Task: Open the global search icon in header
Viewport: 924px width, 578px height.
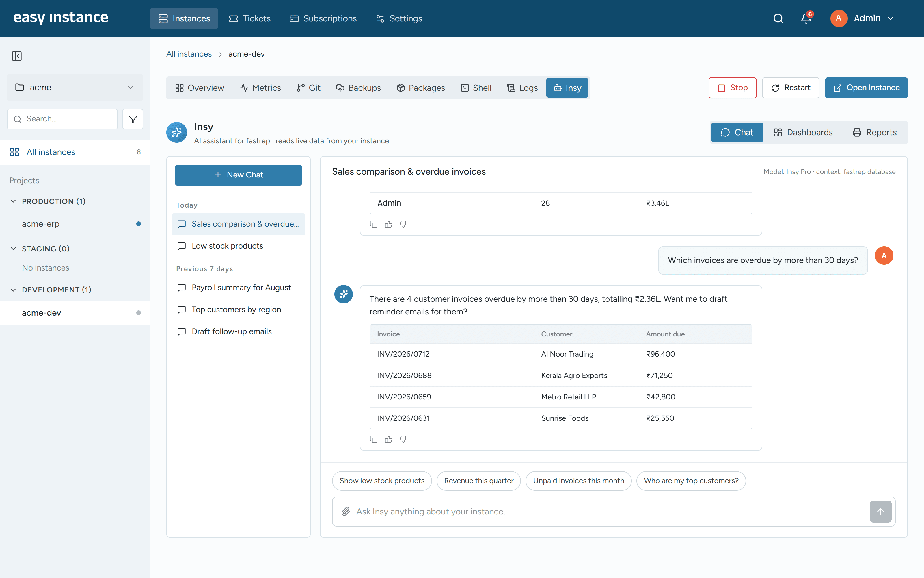Action: tap(778, 18)
